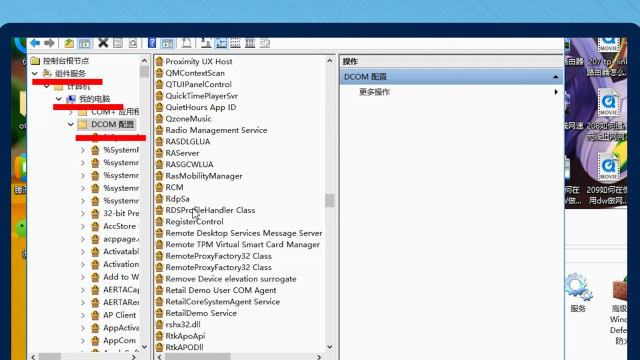
Task: Expand the 32-bit Pre tree entry
Action: 83,213
